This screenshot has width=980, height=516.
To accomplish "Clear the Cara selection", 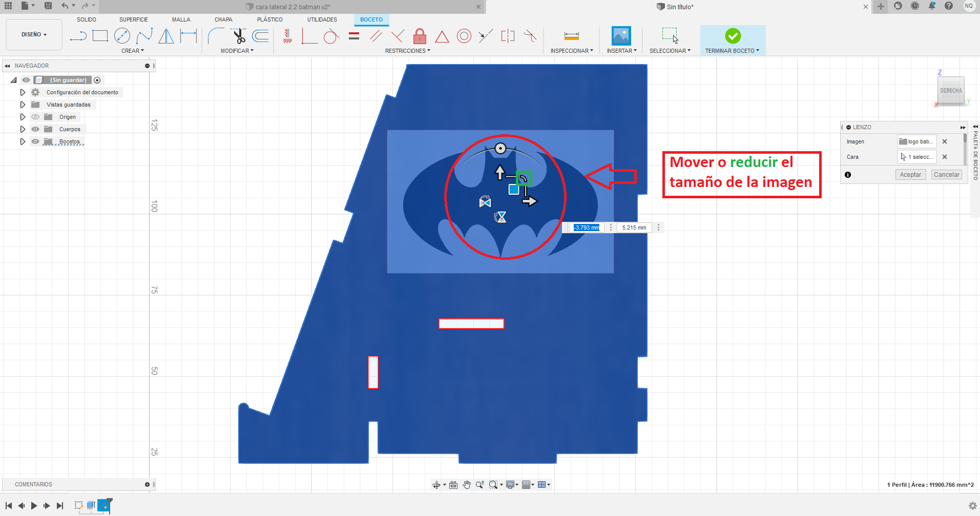I will 945,157.
